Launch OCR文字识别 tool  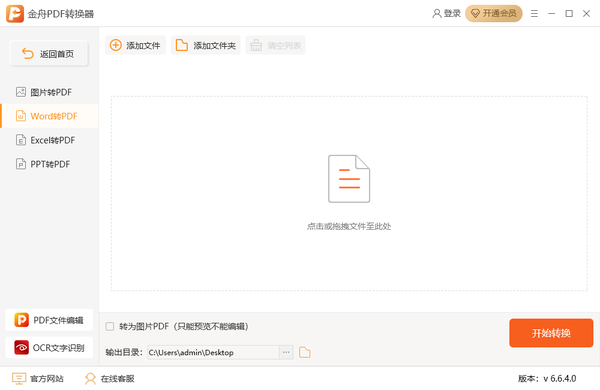point(49,348)
